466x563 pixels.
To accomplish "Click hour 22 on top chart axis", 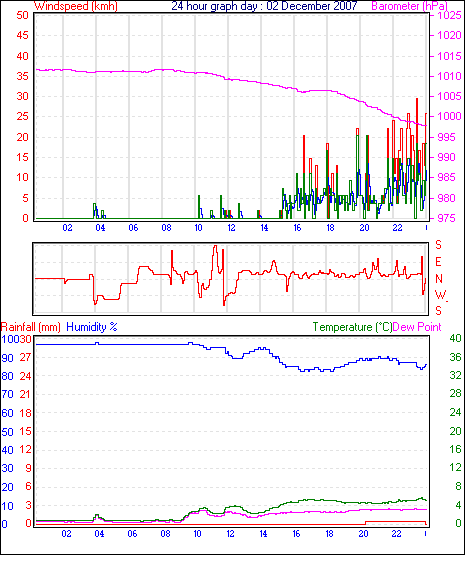I will [397, 228].
